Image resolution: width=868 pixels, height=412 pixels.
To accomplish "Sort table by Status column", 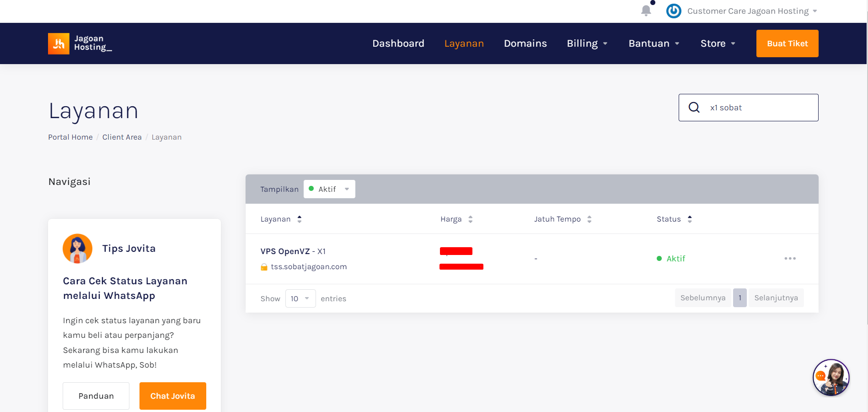I will click(x=674, y=219).
